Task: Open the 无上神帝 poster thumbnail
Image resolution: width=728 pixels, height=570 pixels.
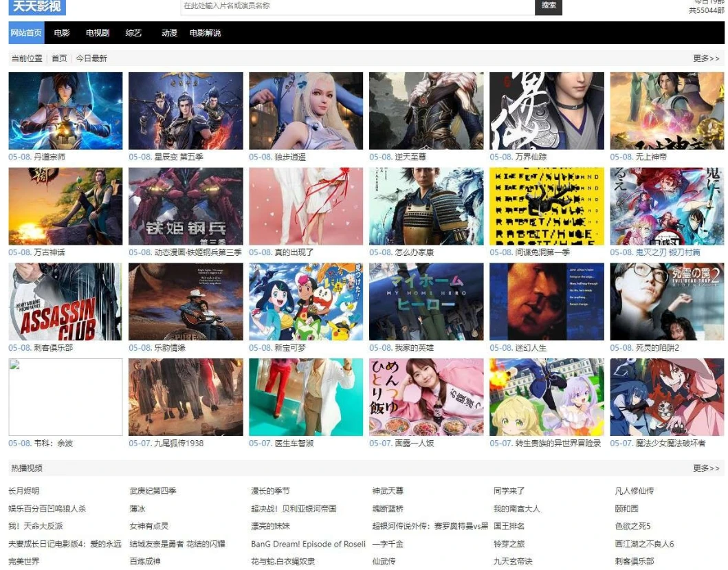Action: [668, 111]
